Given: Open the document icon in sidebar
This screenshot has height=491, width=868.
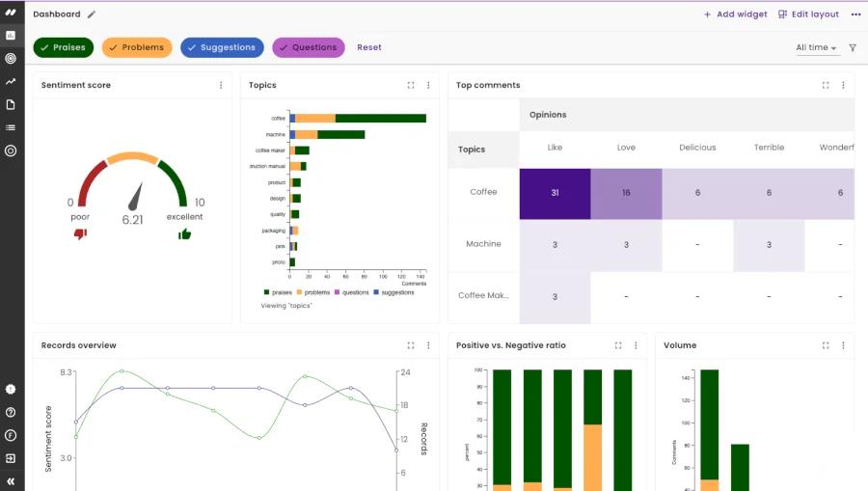Looking at the screenshot, I should [11, 104].
